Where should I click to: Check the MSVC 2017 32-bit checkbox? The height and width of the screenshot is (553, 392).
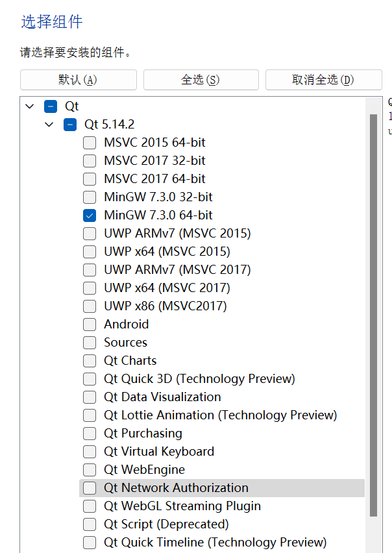click(x=90, y=161)
